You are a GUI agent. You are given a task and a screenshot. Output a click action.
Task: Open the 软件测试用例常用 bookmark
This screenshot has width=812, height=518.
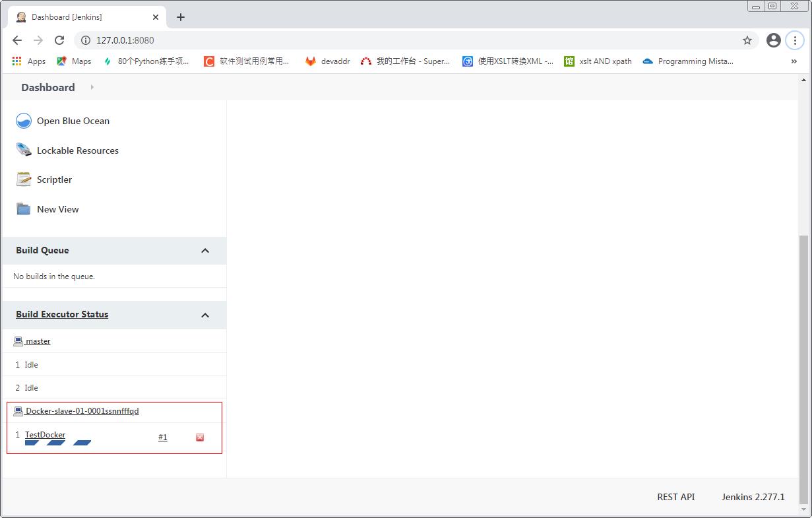247,61
